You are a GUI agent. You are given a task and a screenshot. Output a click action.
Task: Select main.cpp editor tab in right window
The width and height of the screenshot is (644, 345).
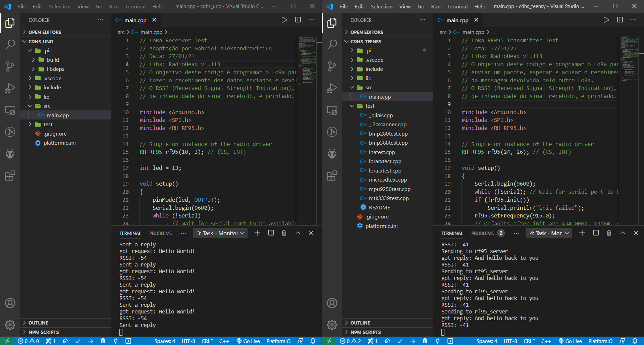[458, 20]
